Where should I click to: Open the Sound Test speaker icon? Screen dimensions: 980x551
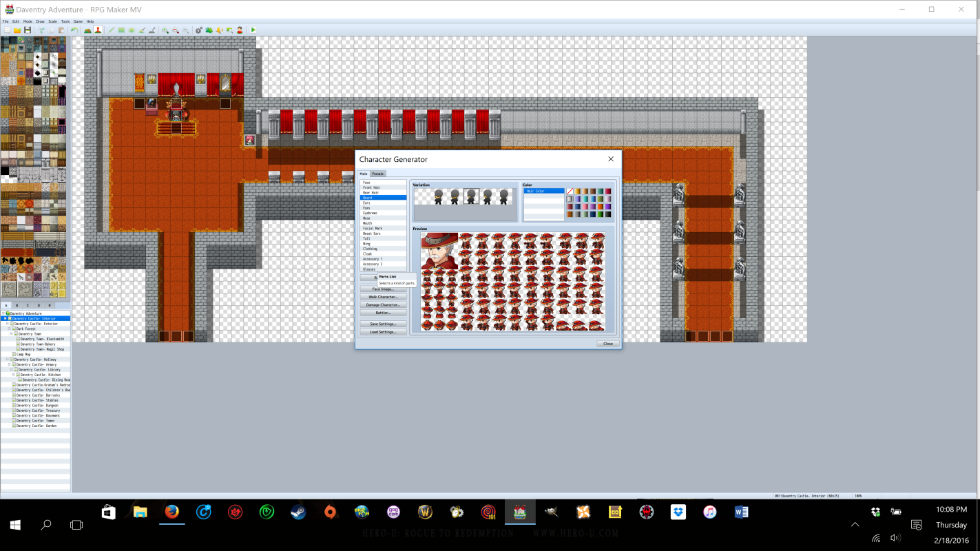[220, 30]
